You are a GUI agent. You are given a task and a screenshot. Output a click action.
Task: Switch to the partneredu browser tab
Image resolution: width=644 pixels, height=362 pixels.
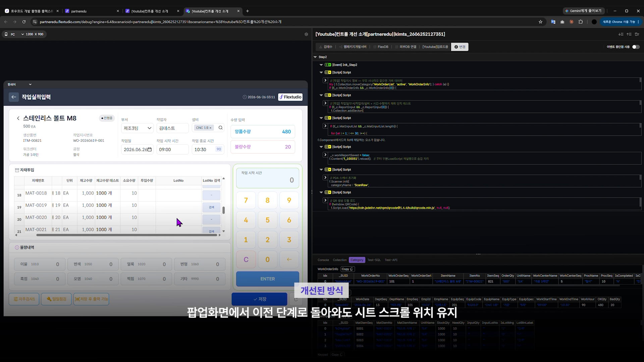(92, 11)
